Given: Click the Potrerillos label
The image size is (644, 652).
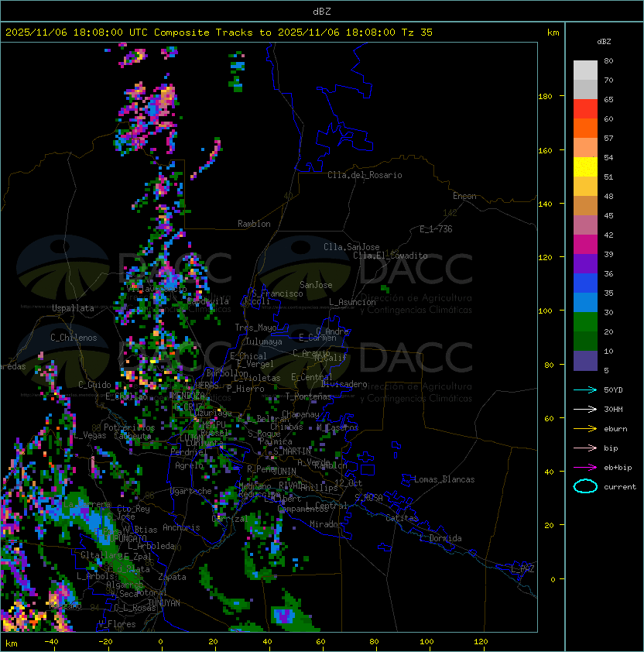Looking at the screenshot, I should click(x=129, y=427).
